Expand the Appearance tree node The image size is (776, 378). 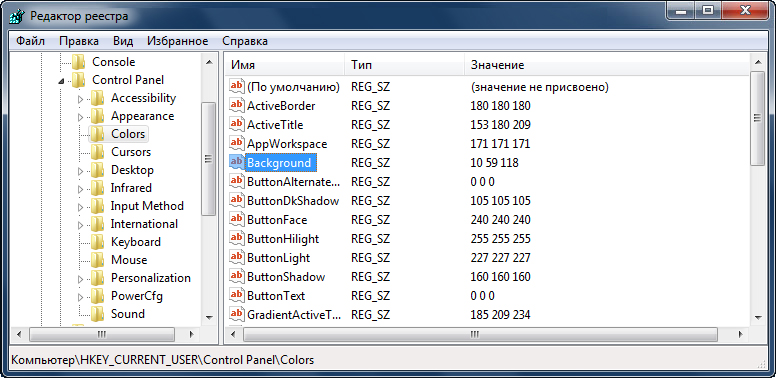[x=80, y=117]
